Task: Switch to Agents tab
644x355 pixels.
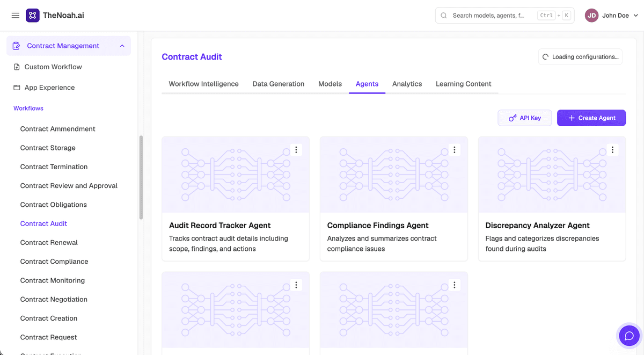Action: click(367, 84)
